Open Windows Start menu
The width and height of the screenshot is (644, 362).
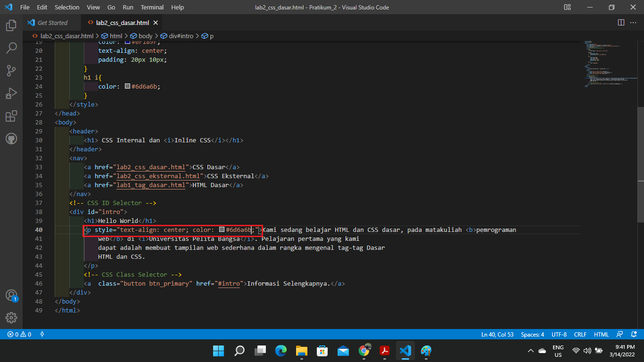(x=219, y=351)
